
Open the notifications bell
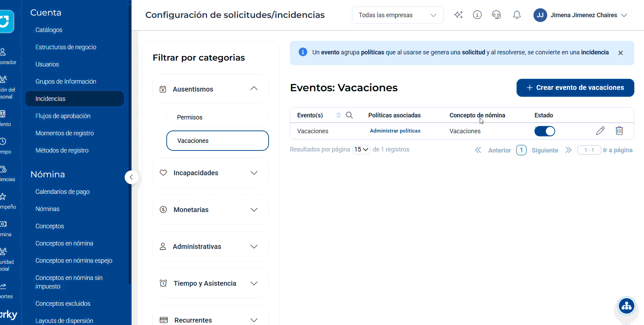tap(517, 15)
